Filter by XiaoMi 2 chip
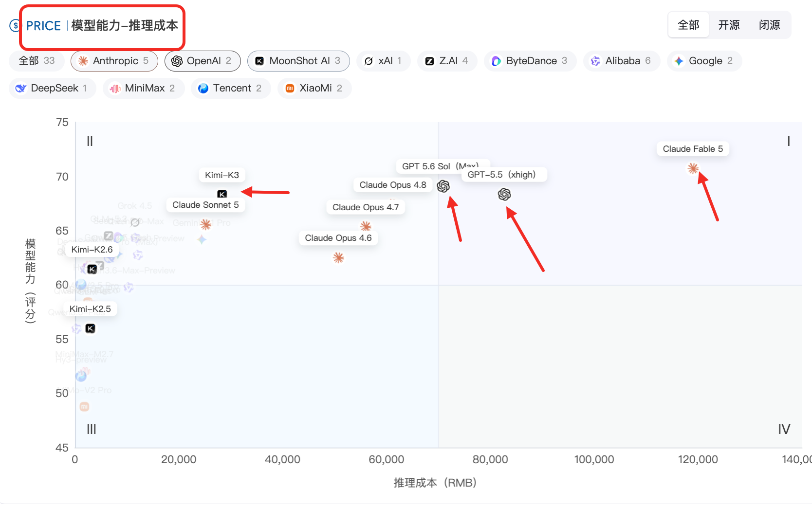The width and height of the screenshot is (812, 508). (314, 88)
